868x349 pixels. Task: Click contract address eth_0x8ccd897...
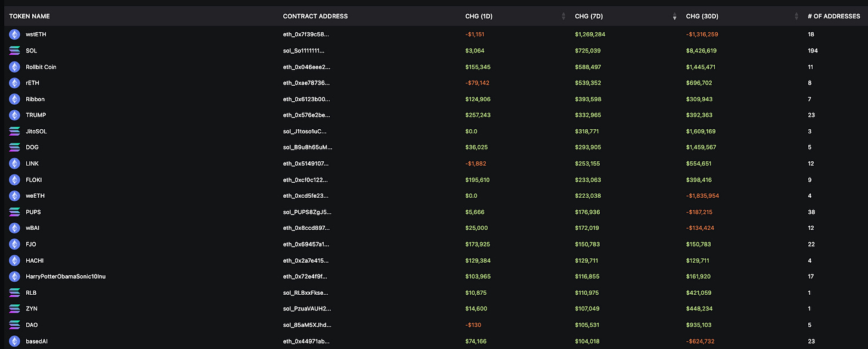tap(306, 228)
